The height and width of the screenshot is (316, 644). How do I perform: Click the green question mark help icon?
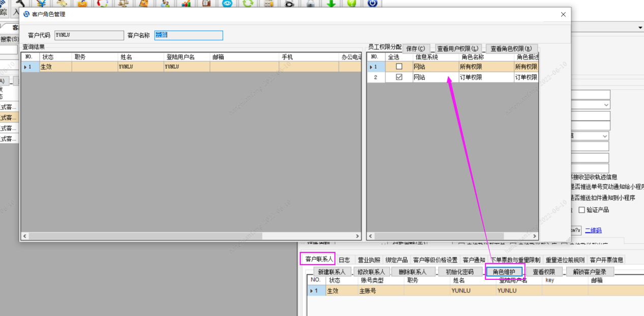351,3
